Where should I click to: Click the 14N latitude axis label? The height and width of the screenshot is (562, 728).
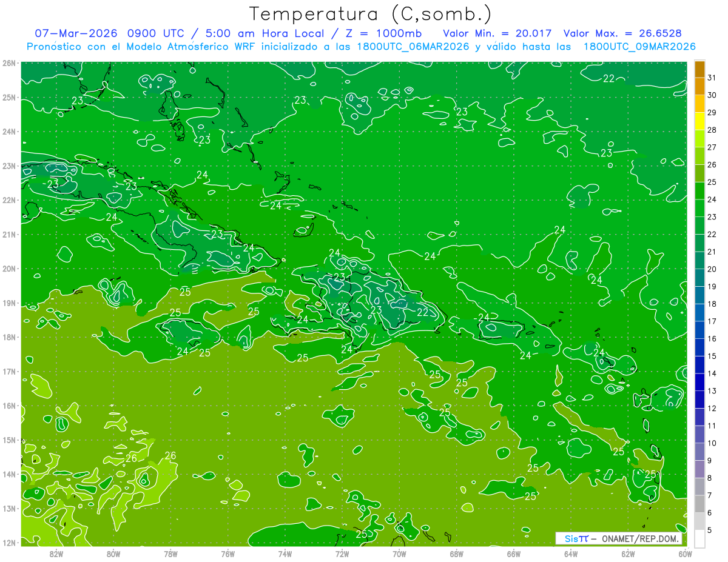click(x=8, y=474)
